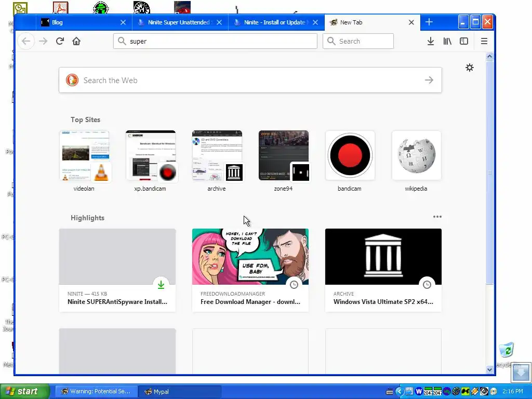Screen dimensions: 532x399
Task: Expand hidden system tray icons arrow
Action: click(x=400, y=392)
